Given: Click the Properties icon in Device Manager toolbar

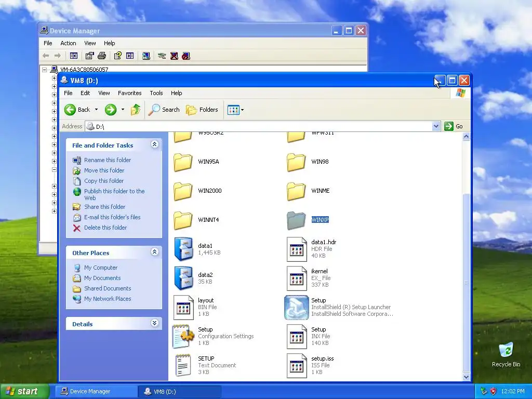Looking at the screenshot, I should click(89, 56).
